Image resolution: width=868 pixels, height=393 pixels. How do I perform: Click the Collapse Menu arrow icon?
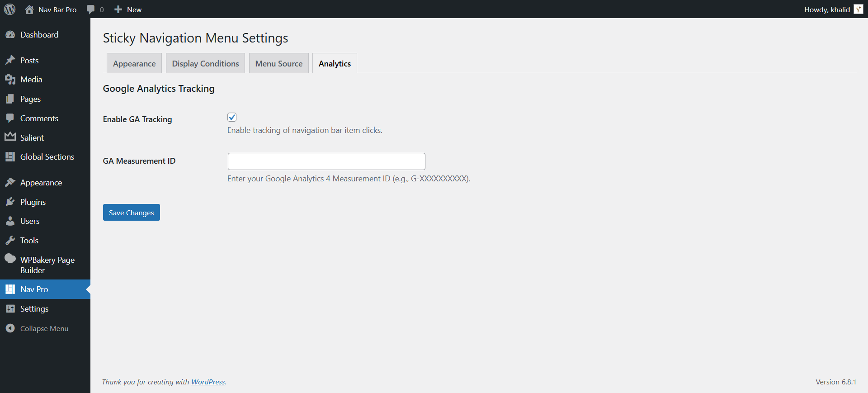(x=10, y=328)
